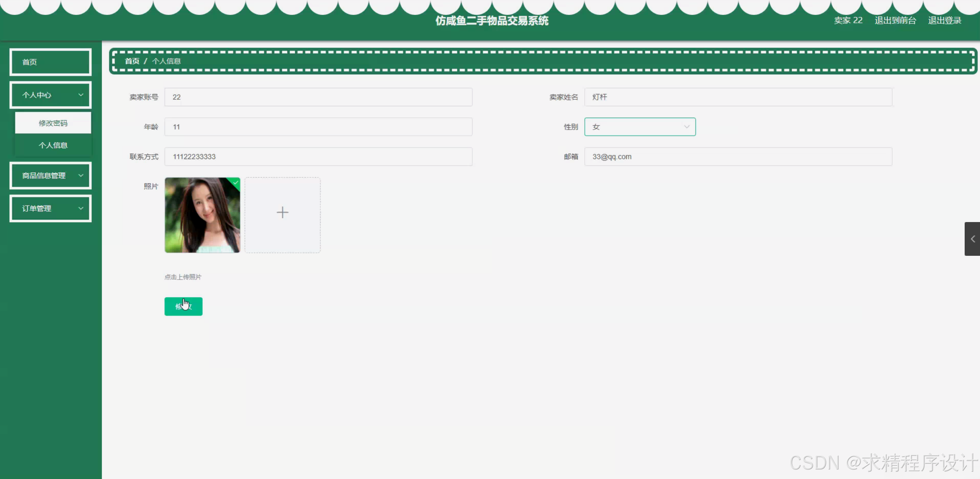This screenshot has height=479, width=980.
Task: Click the side-panel collapse arrow on right edge
Action: coord(972,239)
